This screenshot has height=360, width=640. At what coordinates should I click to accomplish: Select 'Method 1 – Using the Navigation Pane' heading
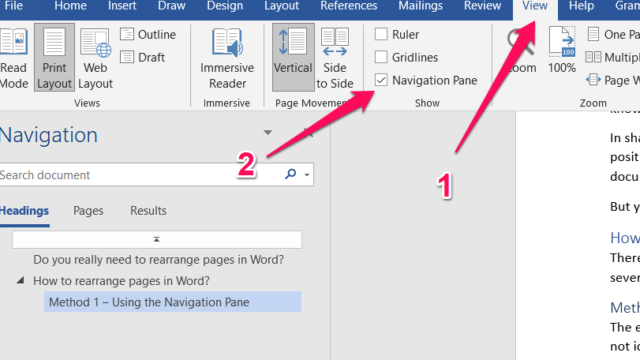pyautogui.click(x=173, y=302)
